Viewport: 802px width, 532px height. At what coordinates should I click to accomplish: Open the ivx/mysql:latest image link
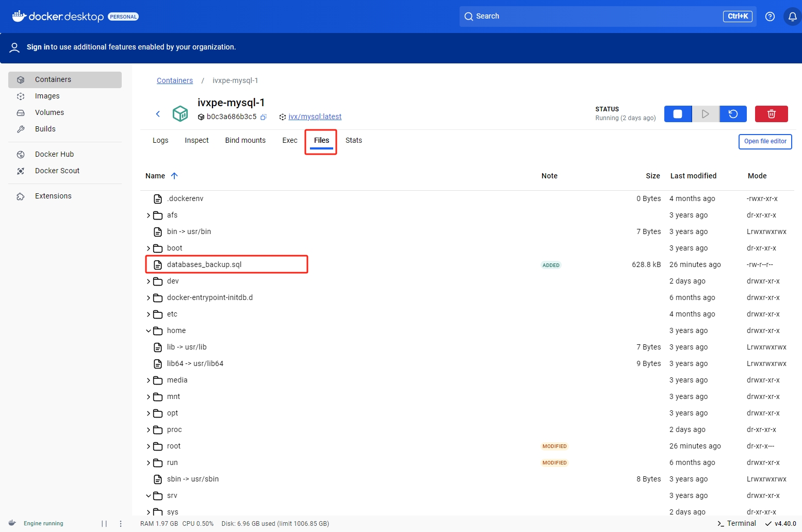(315, 117)
